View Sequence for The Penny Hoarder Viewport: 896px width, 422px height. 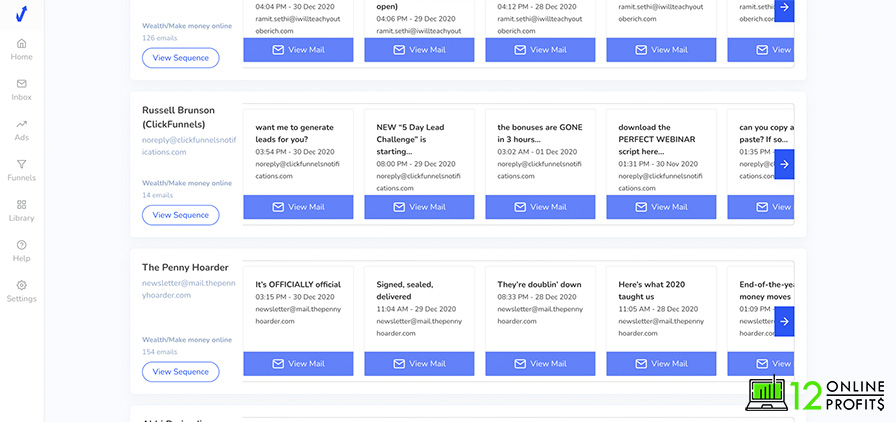point(181,372)
